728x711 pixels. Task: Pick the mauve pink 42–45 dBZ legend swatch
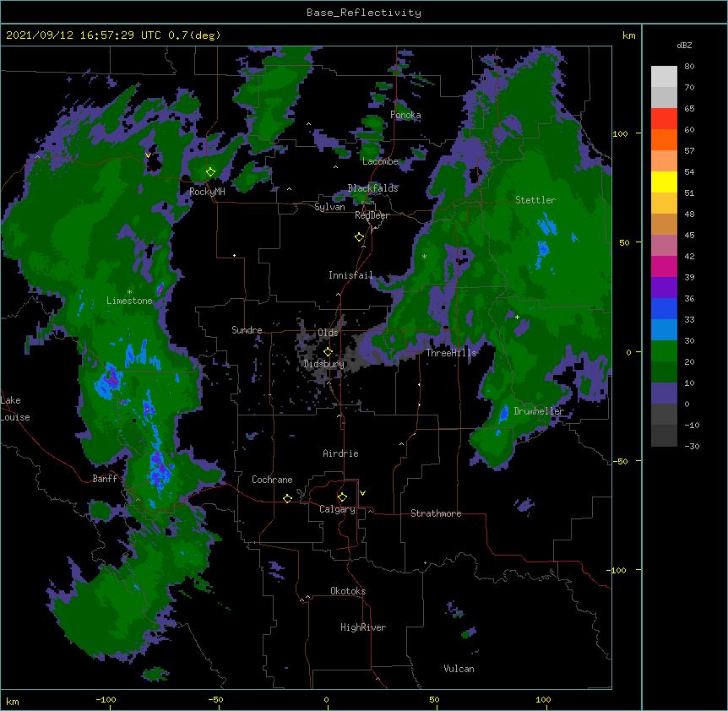click(x=664, y=246)
